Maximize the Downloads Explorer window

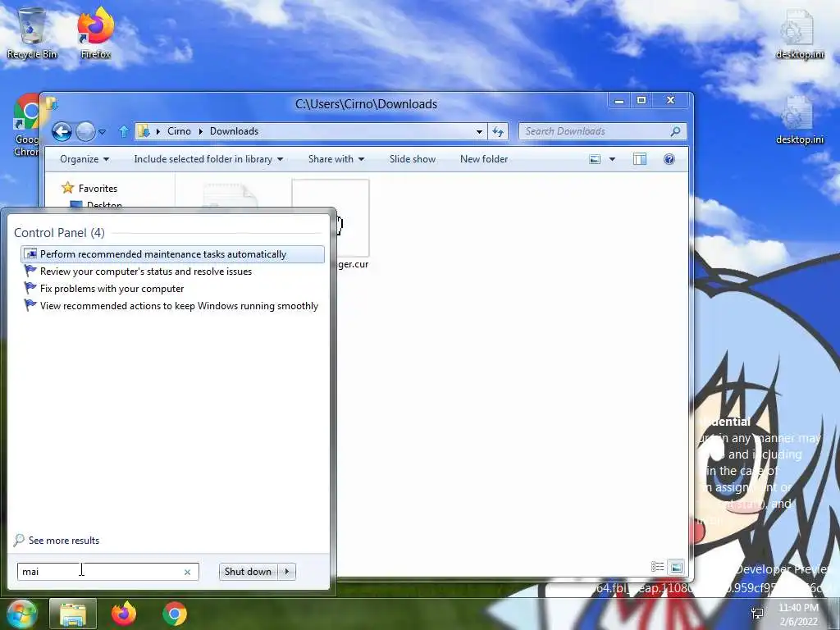641,100
